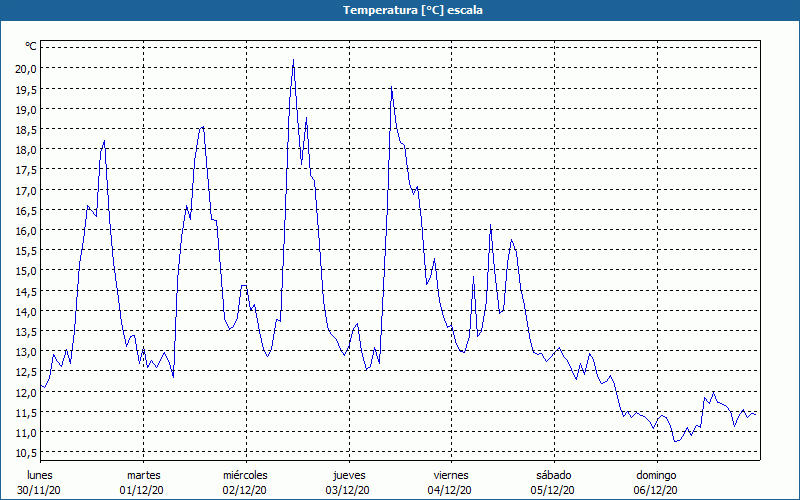
Task: Click the 04/12/20 date label
Action: coord(449,490)
